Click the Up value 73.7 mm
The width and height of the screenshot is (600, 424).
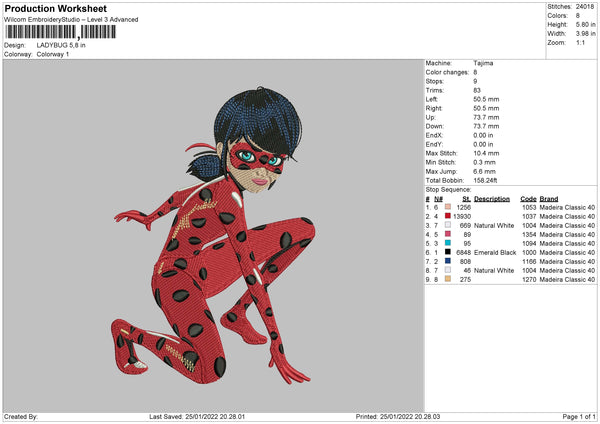pos(486,117)
